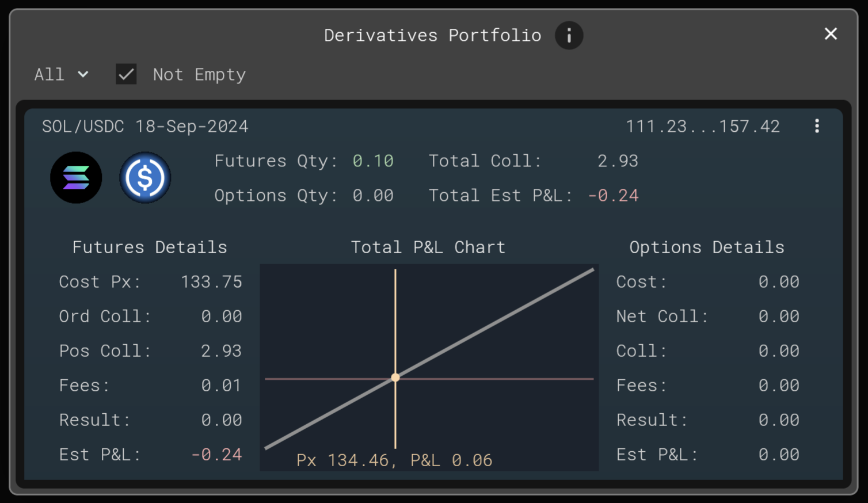This screenshot has height=503, width=868.
Task: Open the All filter dropdown
Action: [60, 74]
